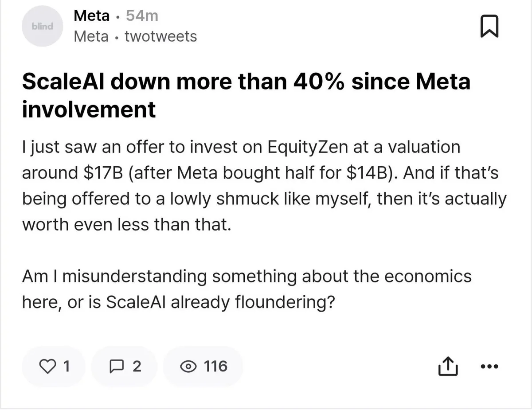Bookmark this ScaleAI post

(490, 27)
